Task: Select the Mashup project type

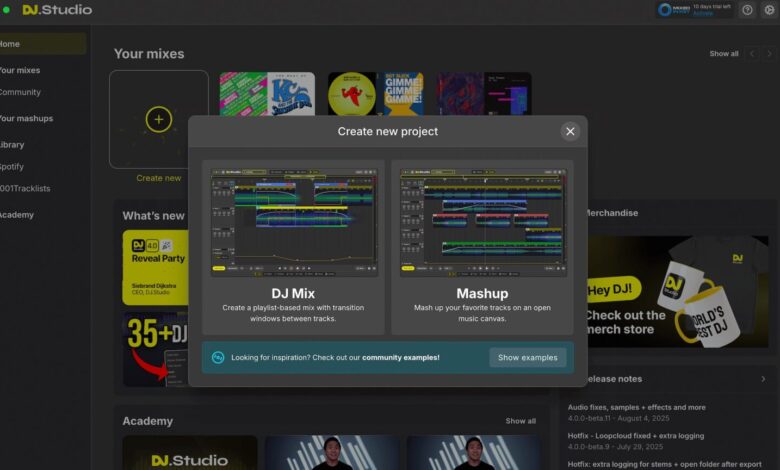Action: pyautogui.click(x=482, y=247)
